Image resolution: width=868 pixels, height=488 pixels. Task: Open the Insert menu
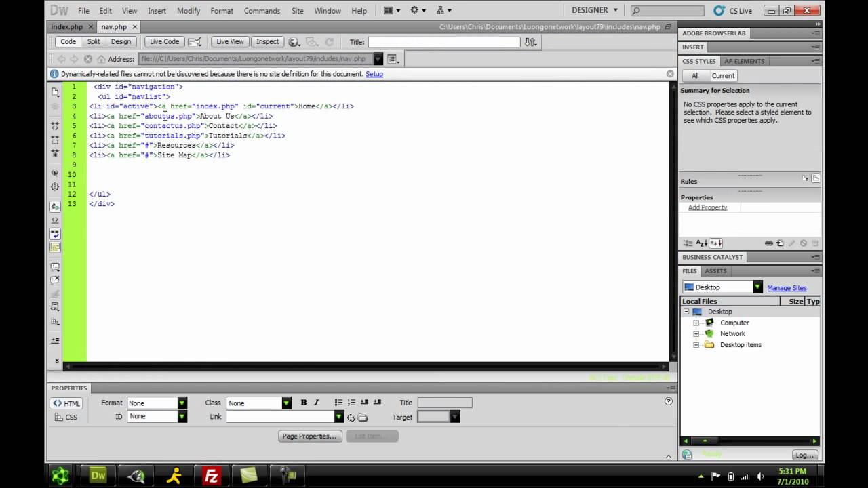[157, 11]
